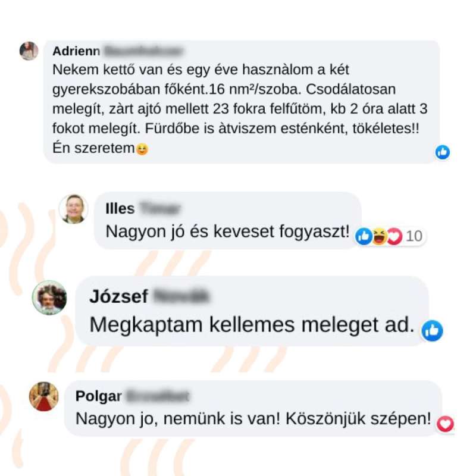Click the name Adrienn in the first comment
Viewport: 476px width, 476px height.
click(76, 51)
